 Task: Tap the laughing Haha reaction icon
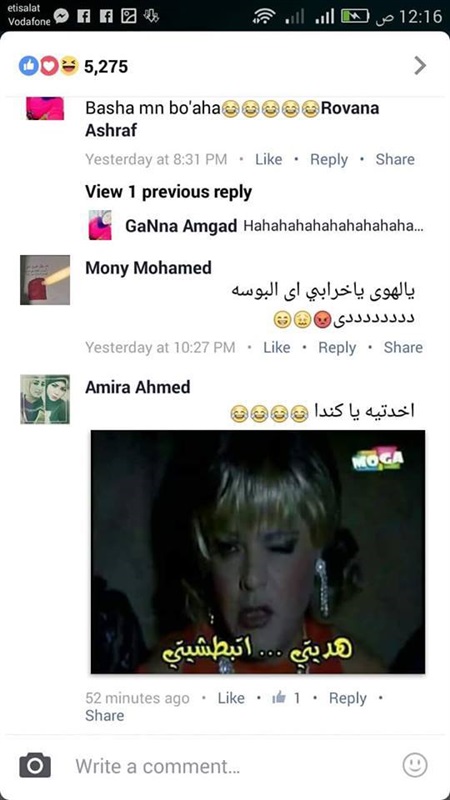pyautogui.click(x=69, y=66)
